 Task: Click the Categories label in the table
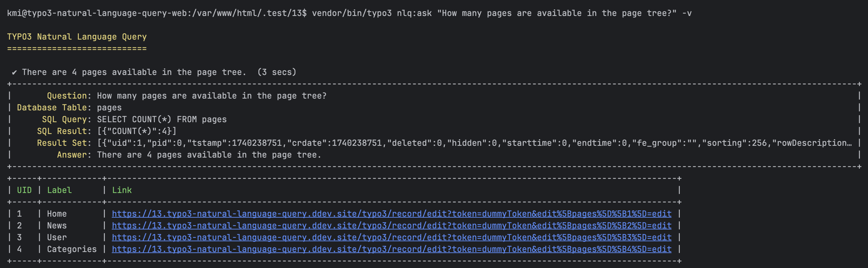coord(72,249)
